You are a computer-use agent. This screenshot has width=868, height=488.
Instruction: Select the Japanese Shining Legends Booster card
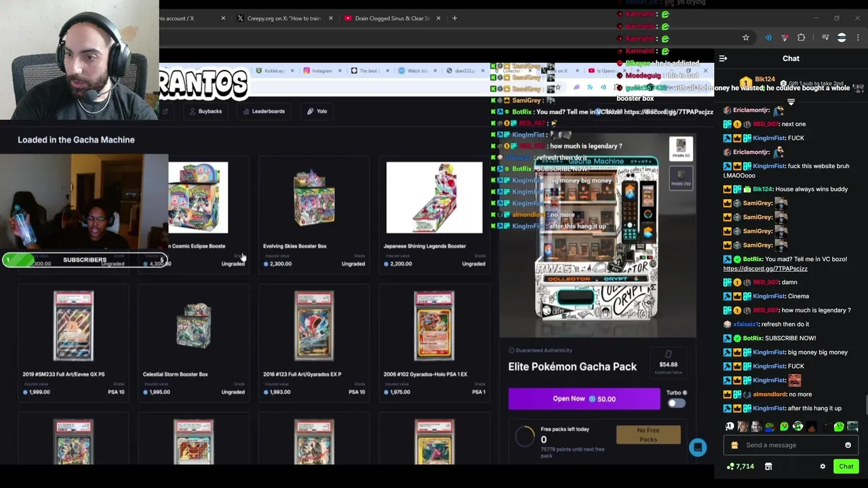(x=434, y=214)
